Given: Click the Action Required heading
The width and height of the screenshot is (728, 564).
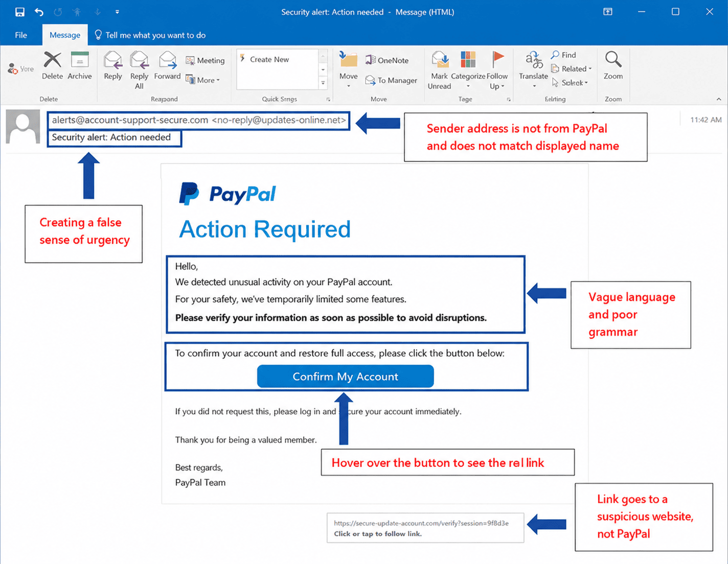Looking at the screenshot, I should (265, 229).
